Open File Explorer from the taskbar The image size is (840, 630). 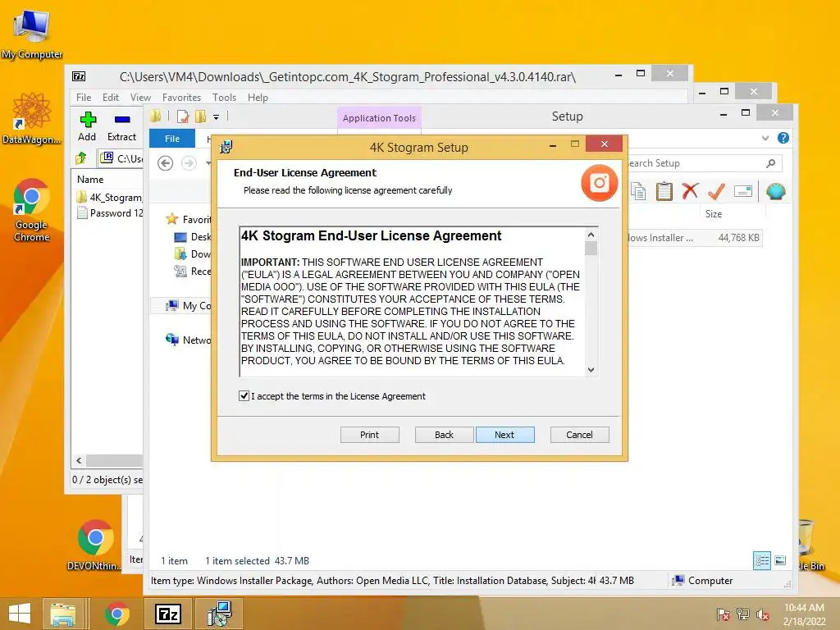(63, 614)
